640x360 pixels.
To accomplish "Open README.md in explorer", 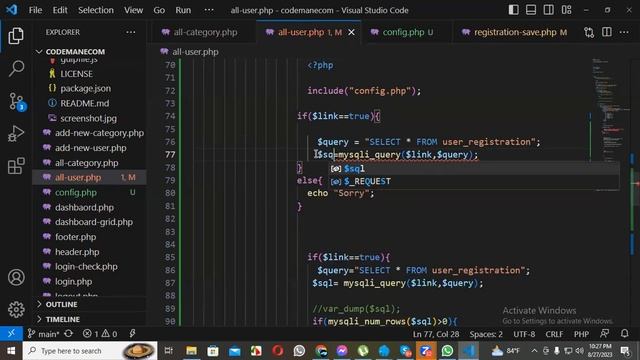I will [x=89, y=103].
